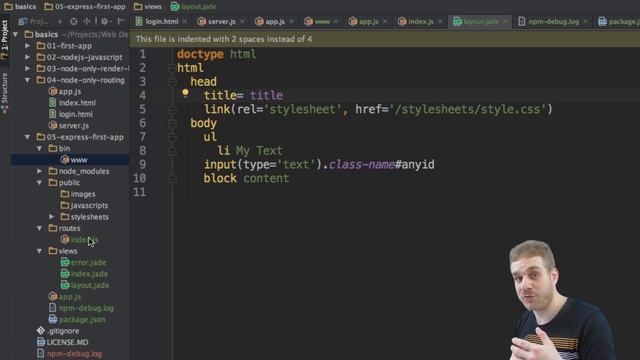640x360 pixels.
Task: Toggle fold marker on line 7 ul
Action: pyautogui.click(x=172, y=138)
